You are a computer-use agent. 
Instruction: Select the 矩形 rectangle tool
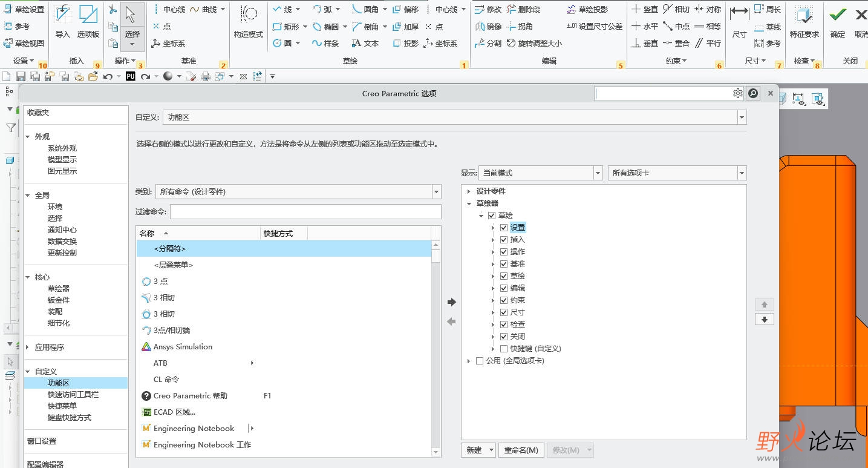pos(287,27)
